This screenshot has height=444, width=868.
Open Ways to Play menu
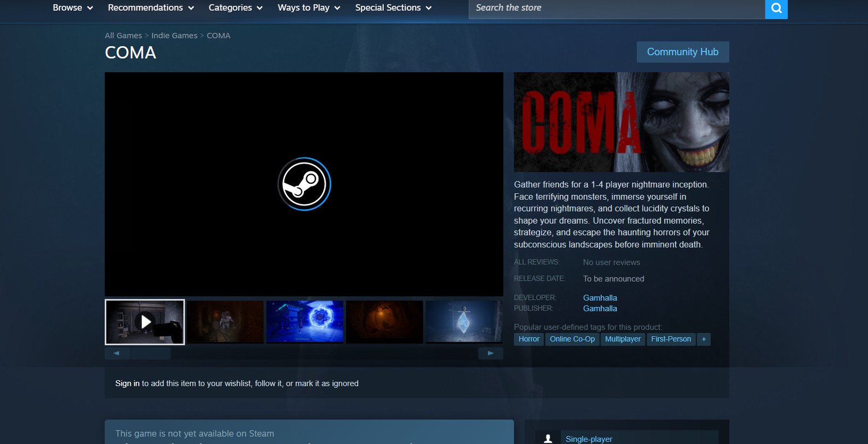coord(308,8)
